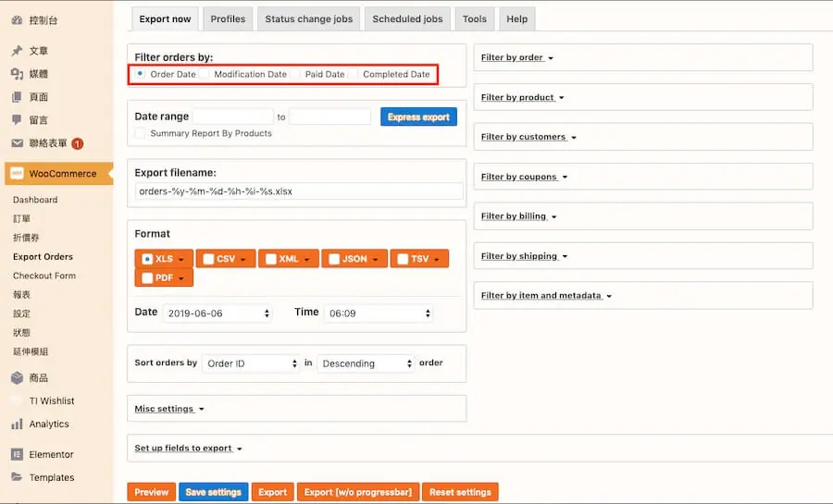Expand the Filter by order section
Viewport: 833px width, 504px height.
tap(516, 57)
